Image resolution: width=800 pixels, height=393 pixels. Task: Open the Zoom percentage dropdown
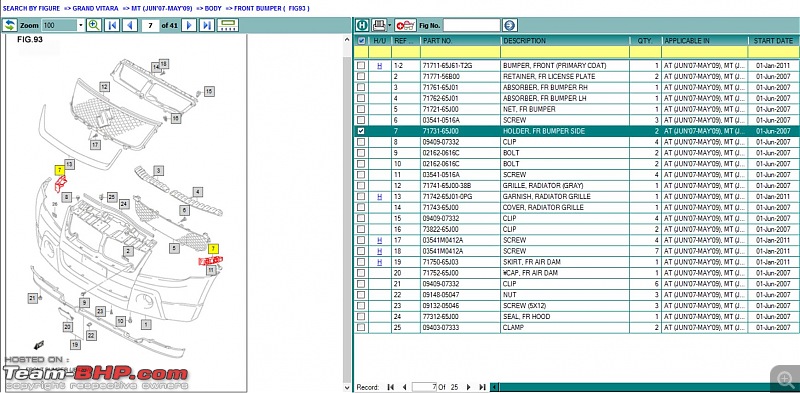point(81,25)
